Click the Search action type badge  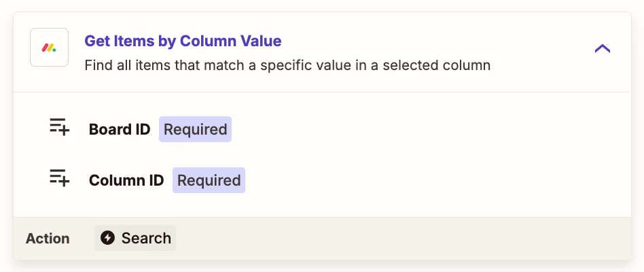coord(135,238)
